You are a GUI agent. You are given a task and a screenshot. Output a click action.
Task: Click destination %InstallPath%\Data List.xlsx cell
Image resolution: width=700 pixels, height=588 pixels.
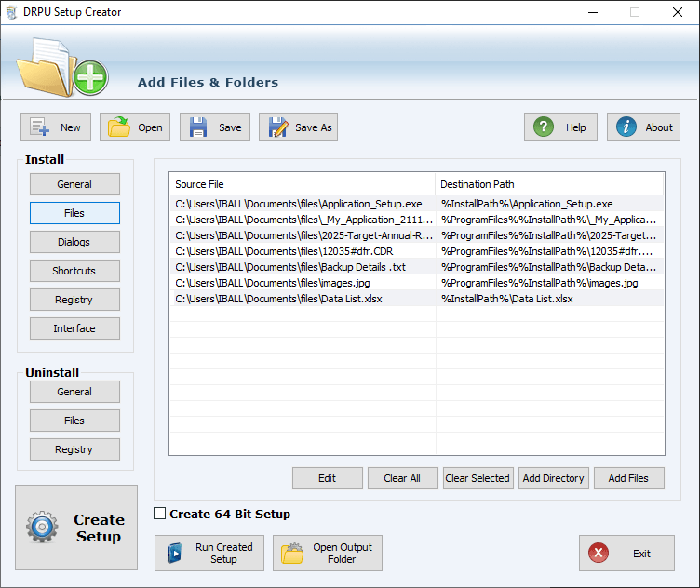tap(549, 299)
